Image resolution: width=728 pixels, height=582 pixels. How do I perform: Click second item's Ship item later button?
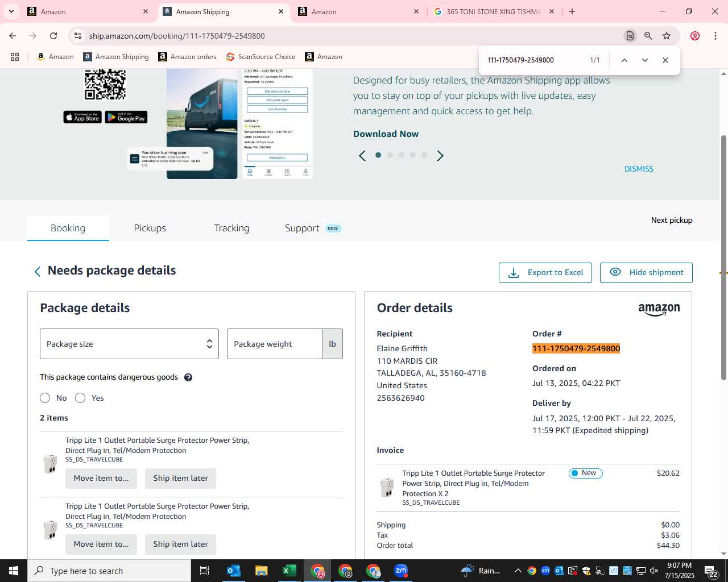180,544
